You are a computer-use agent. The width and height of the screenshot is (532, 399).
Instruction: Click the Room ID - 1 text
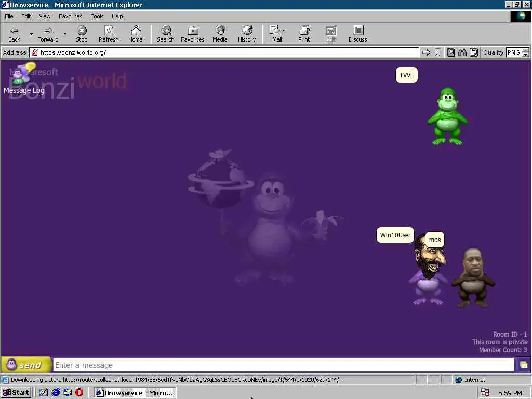click(510, 334)
